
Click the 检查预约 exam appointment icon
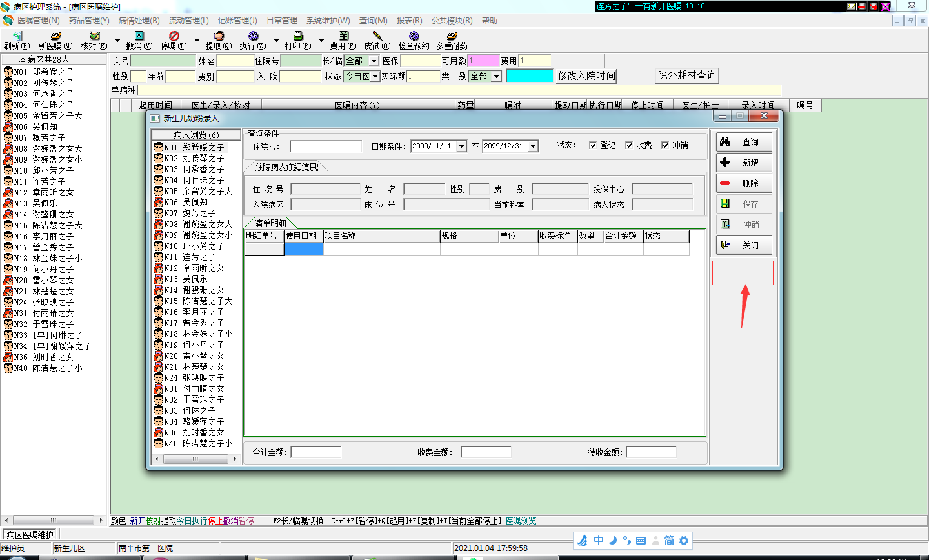[x=414, y=37]
